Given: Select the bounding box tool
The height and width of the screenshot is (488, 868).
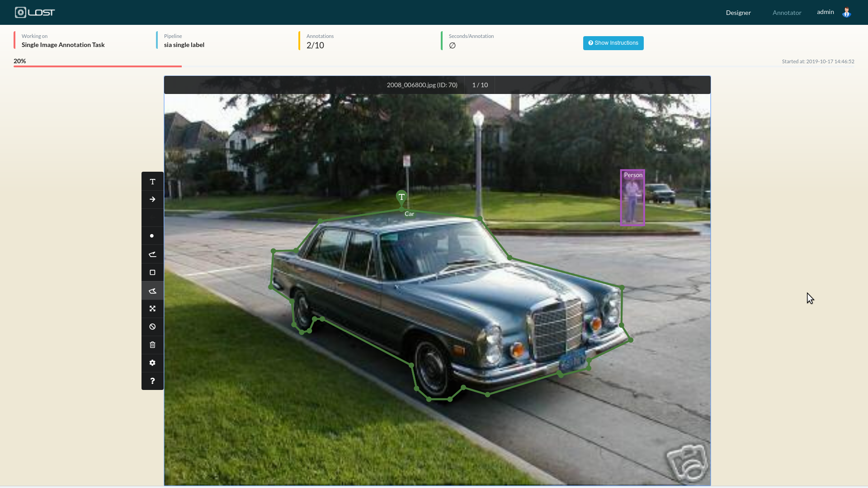Looking at the screenshot, I should (x=152, y=272).
